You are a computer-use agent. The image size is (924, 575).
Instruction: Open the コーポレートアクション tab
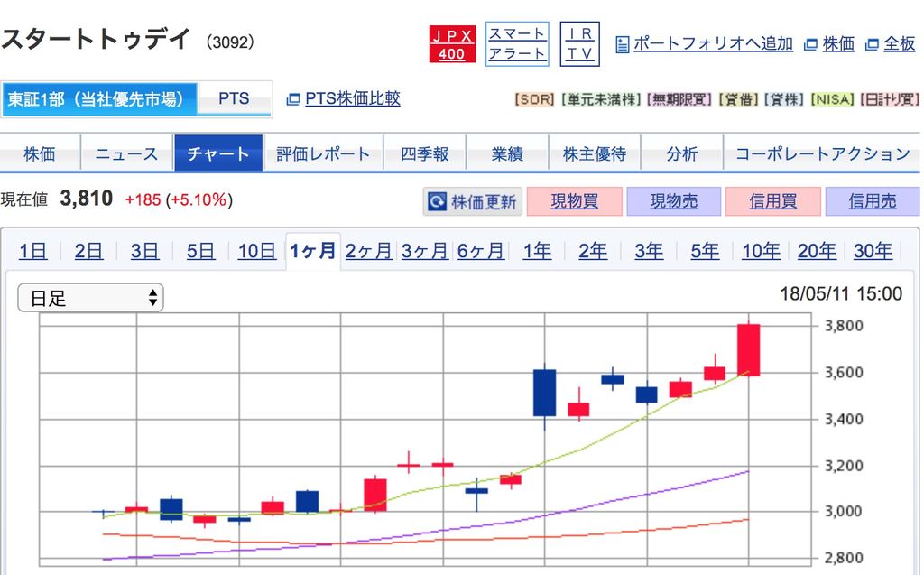tap(823, 153)
